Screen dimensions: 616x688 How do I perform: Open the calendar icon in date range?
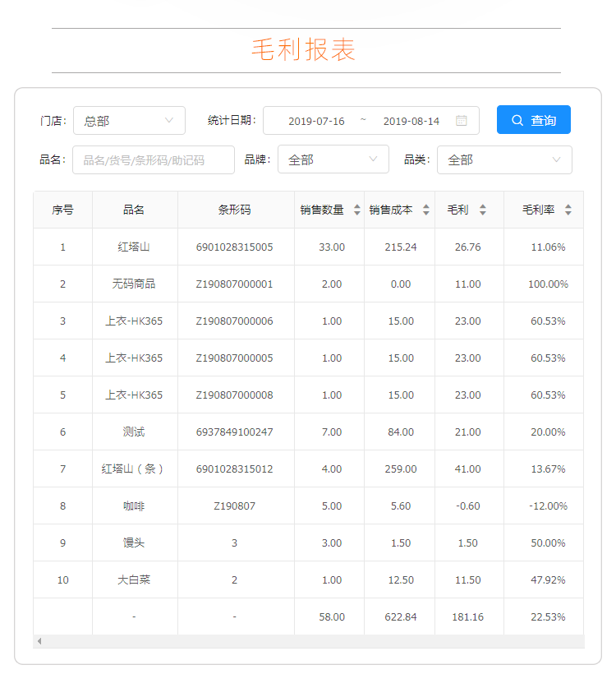click(x=461, y=121)
